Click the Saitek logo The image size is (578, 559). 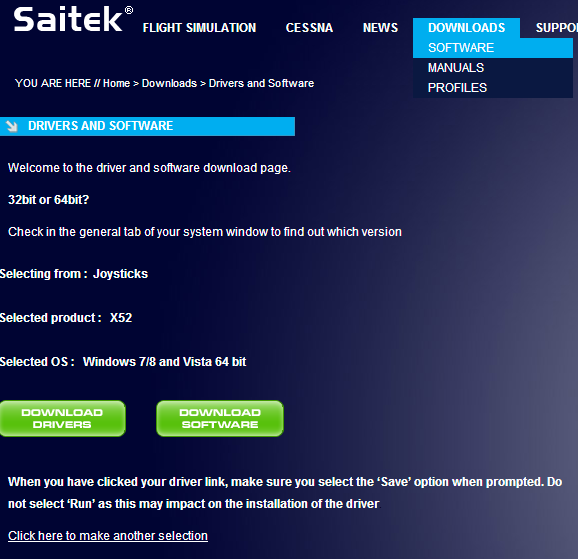73,19
